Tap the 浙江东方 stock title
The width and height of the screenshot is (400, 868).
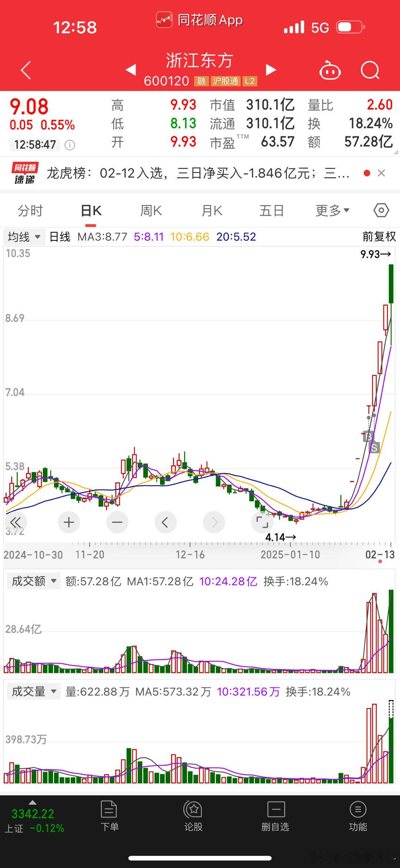pos(200,60)
